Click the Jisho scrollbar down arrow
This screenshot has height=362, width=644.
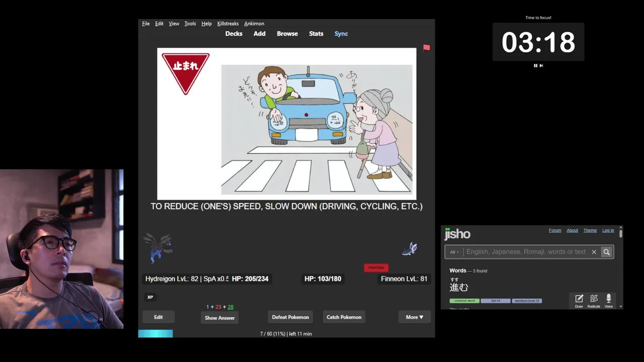point(621,306)
